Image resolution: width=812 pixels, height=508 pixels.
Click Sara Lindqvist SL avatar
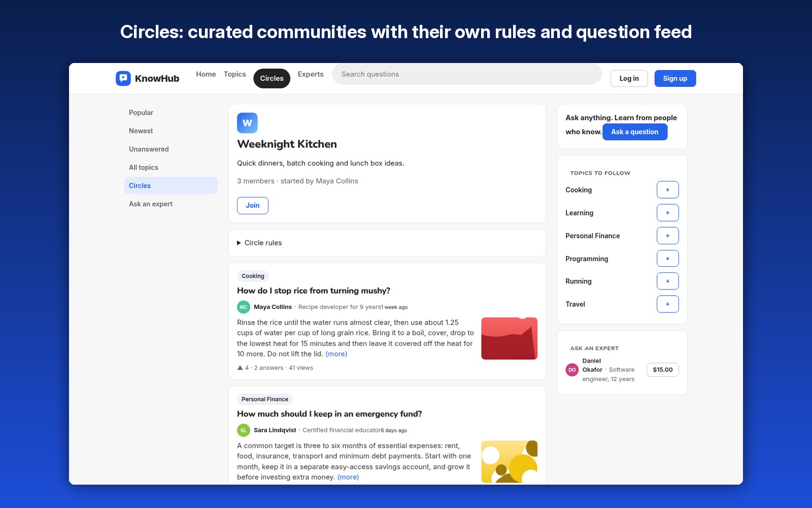tap(244, 430)
